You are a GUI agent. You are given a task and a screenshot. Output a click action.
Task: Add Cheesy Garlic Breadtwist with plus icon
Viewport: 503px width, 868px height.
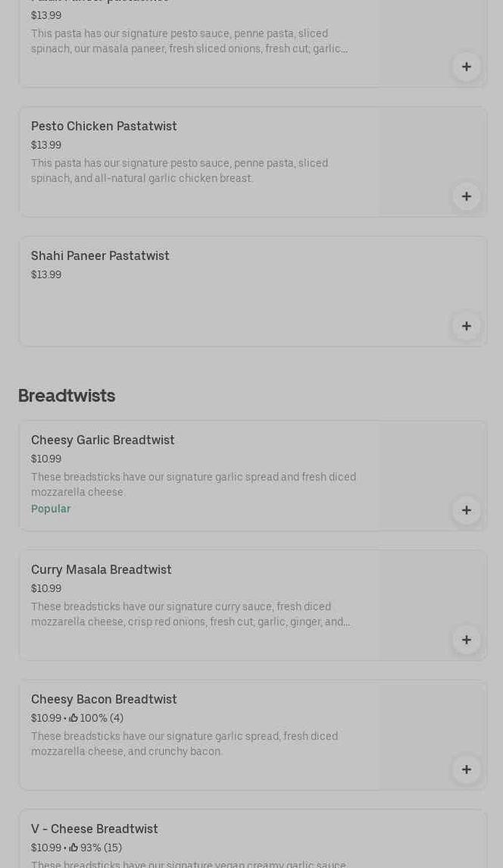coord(467,510)
